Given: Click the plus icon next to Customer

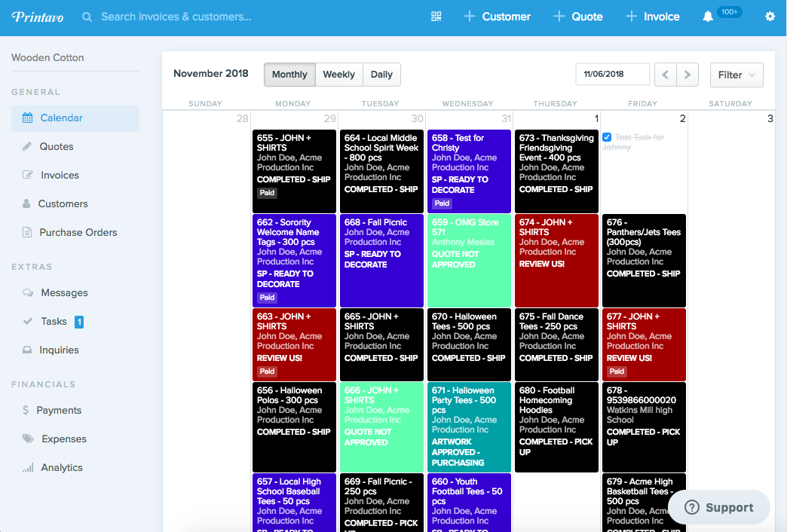Looking at the screenshot, I should tap(470, 17).
